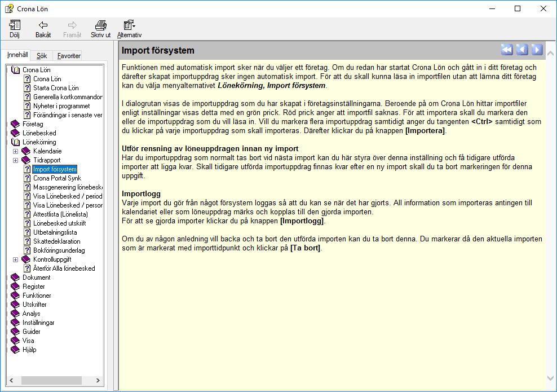Open the Crona Portal Synk topic
557x392 pixels.
click(57, 178)
